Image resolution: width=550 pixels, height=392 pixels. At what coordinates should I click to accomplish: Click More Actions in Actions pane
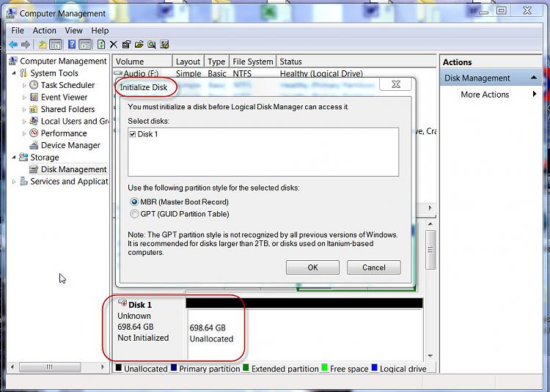[x=485, y=95]
